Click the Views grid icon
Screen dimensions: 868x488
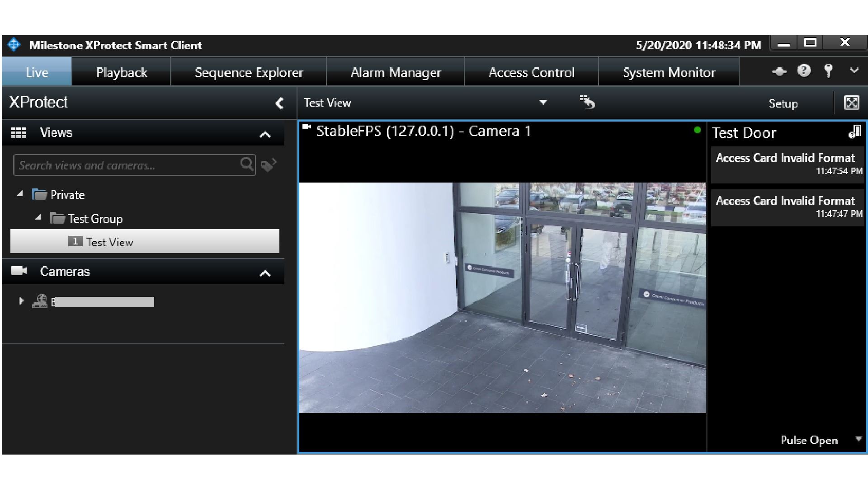(19, 132)
